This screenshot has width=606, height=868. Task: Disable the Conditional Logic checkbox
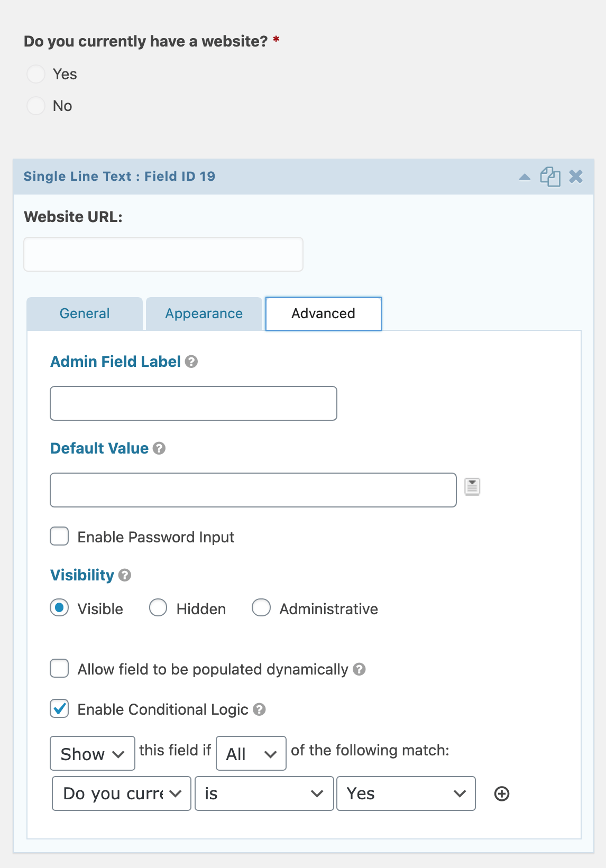(59, 708)
